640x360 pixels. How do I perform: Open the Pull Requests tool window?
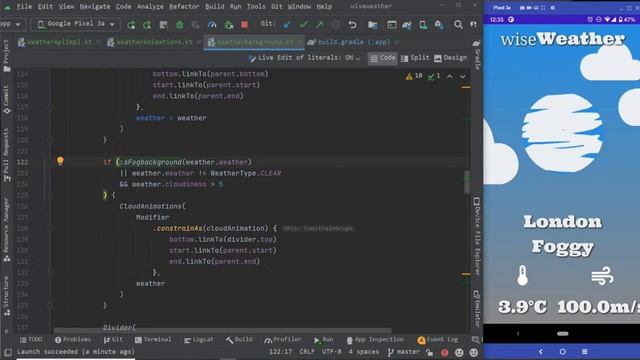[6, 155]
